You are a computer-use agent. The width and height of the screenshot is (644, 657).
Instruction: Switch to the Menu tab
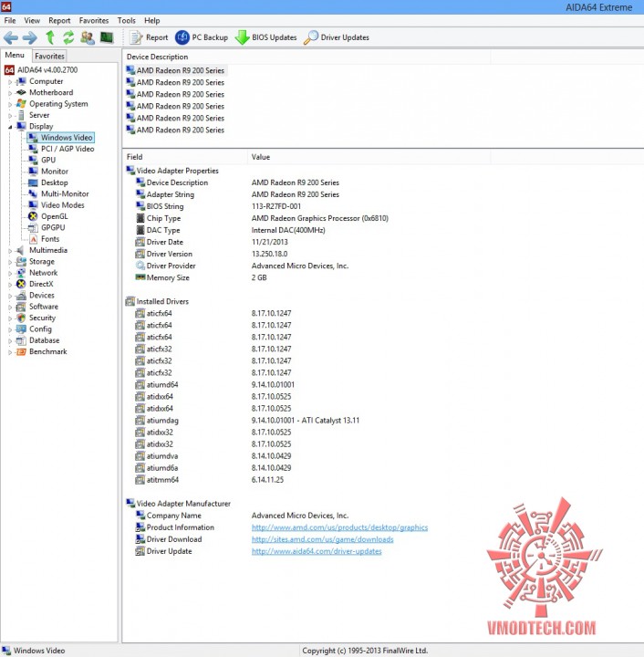15,55
